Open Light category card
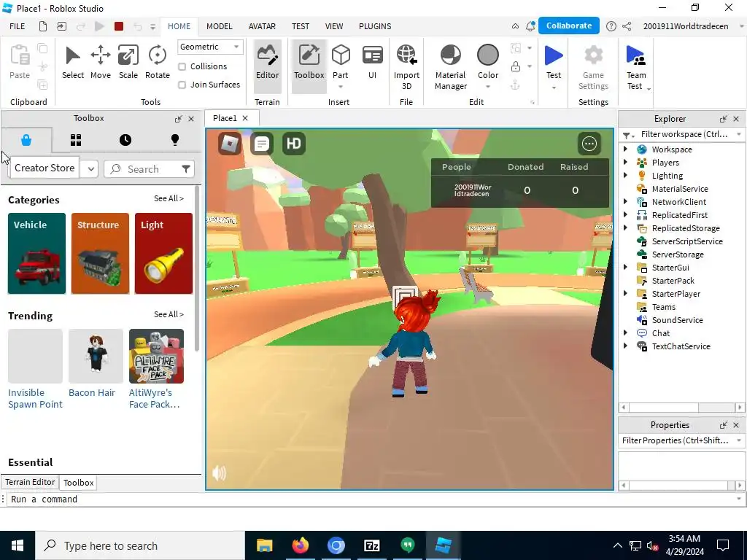The height and width of the screenshot is (560, 747). pyautogui.click(x=164, y=253)
